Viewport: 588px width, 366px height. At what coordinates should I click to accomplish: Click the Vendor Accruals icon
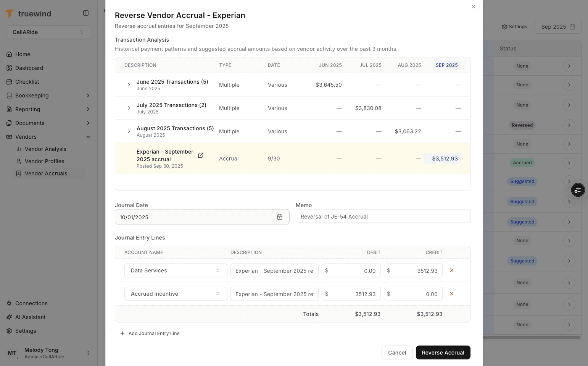pyautogui.click(x=19, y=173)
